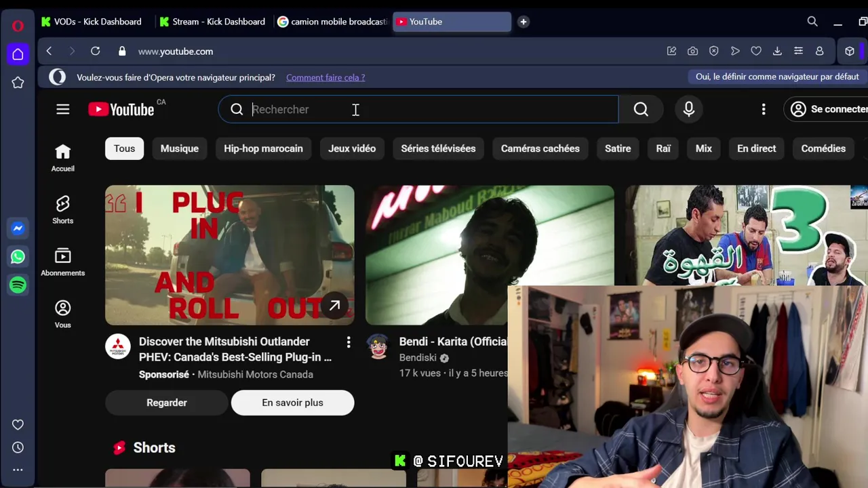The image size is (868, 488).
Task: Click the En savoir plus button
Action: point(292,403)
